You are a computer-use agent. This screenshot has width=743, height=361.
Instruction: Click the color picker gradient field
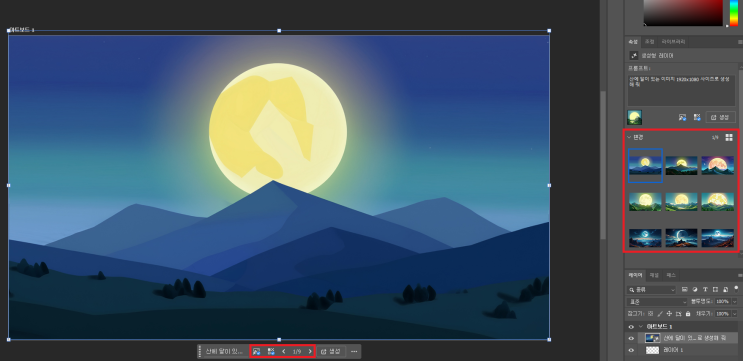pyautogui.click(x=683, y=13)
